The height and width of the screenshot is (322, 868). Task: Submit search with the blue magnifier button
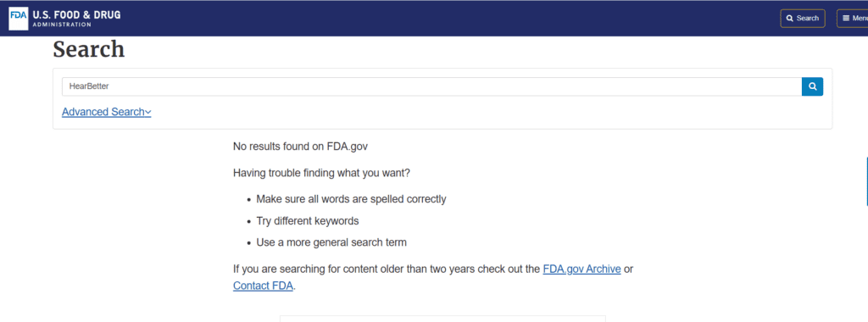tap(813, 86)
